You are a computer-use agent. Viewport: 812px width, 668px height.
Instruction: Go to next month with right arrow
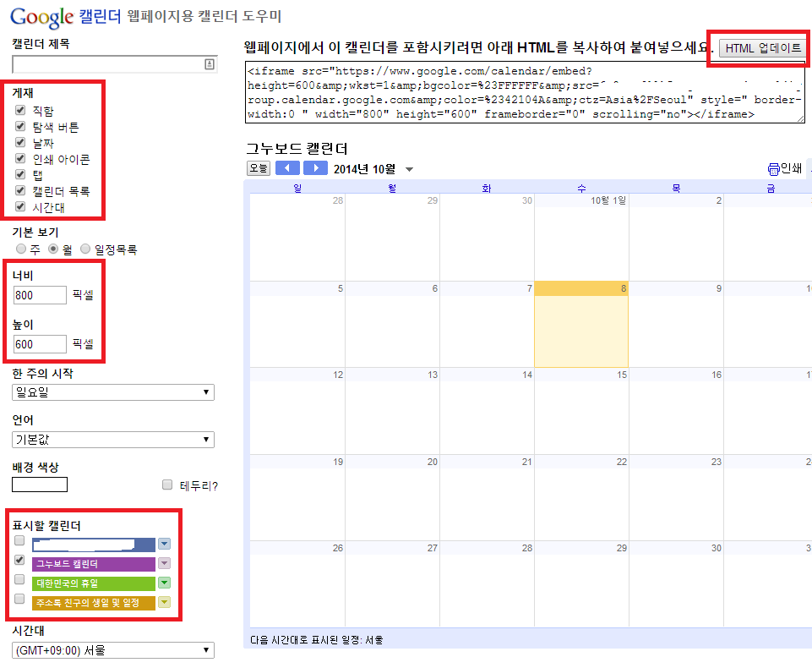click(315, 168)
